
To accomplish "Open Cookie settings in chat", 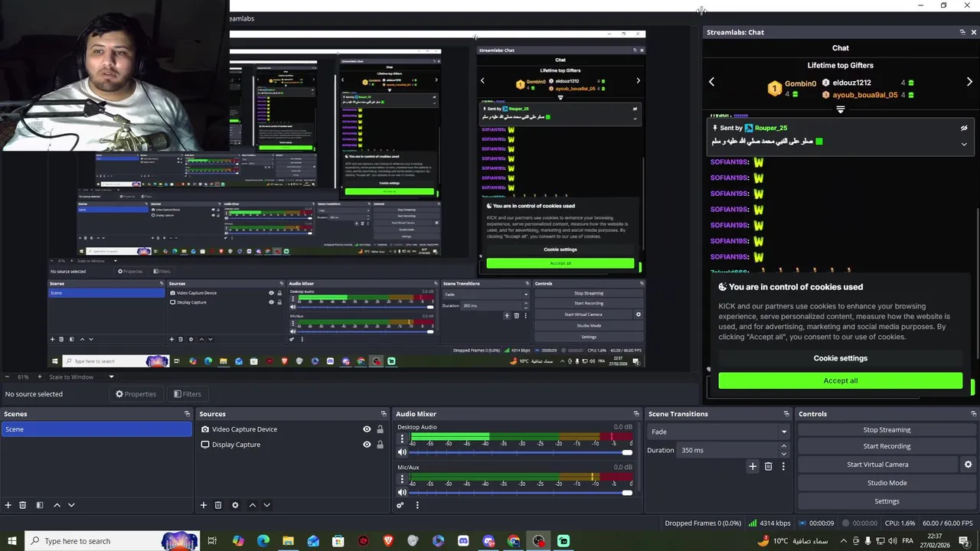I will 840,358.
